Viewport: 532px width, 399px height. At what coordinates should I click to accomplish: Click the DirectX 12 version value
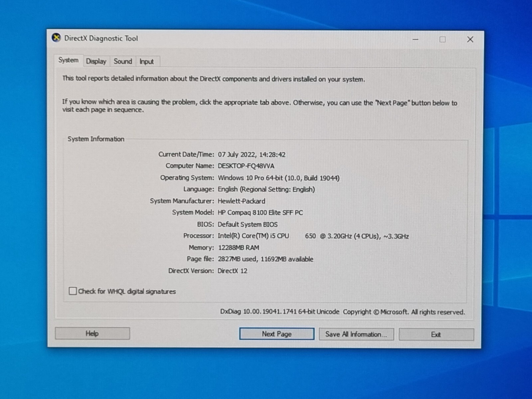click(232, 271)
